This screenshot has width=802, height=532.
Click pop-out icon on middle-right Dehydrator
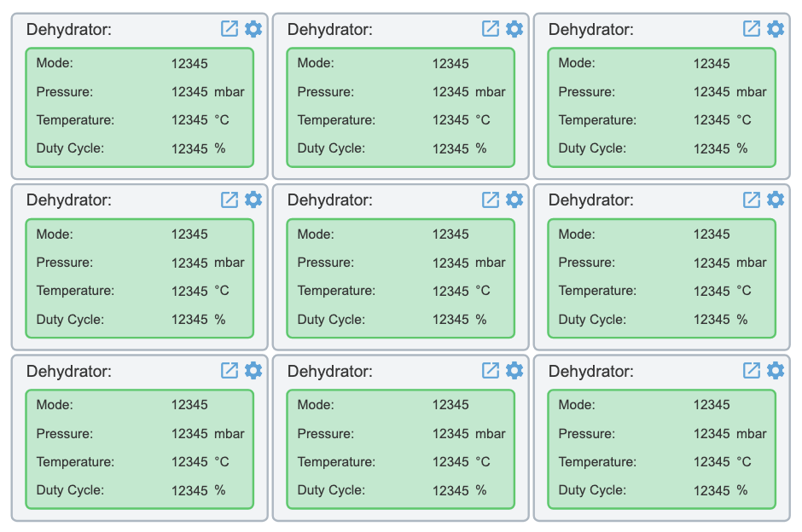[x=752, y=199]
